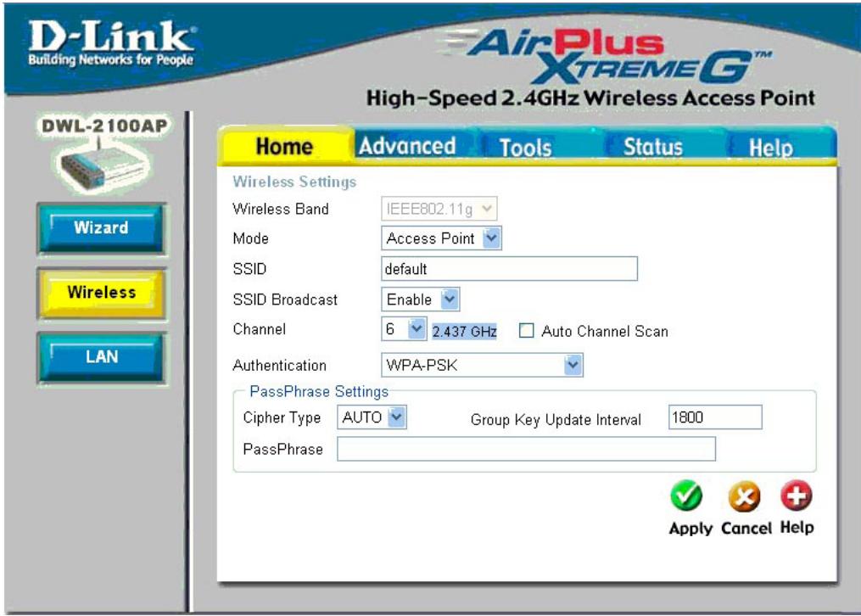The image size is (861, 616).
Task: Open the Channel dropdown showing 6
Action: point(404,329)
